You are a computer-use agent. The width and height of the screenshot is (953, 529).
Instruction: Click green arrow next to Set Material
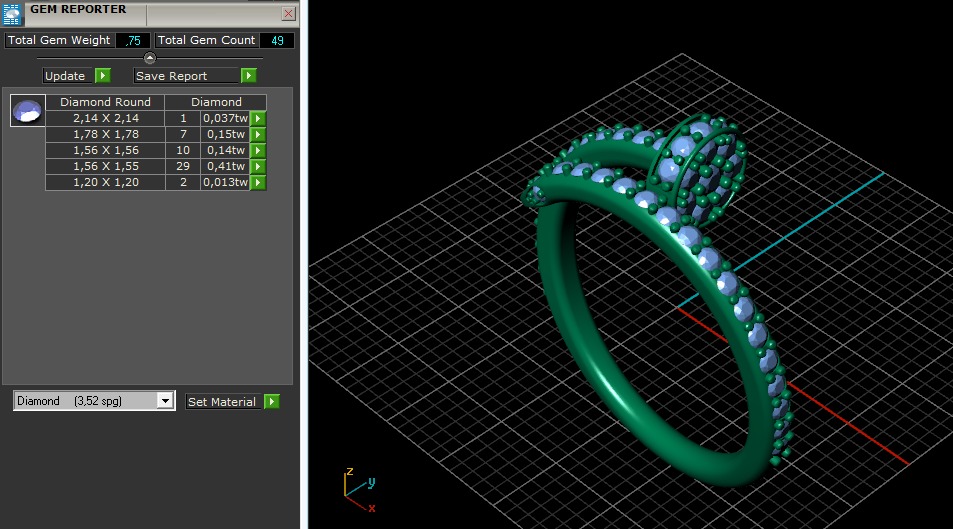pyautogui.click(x=272, y=401)
